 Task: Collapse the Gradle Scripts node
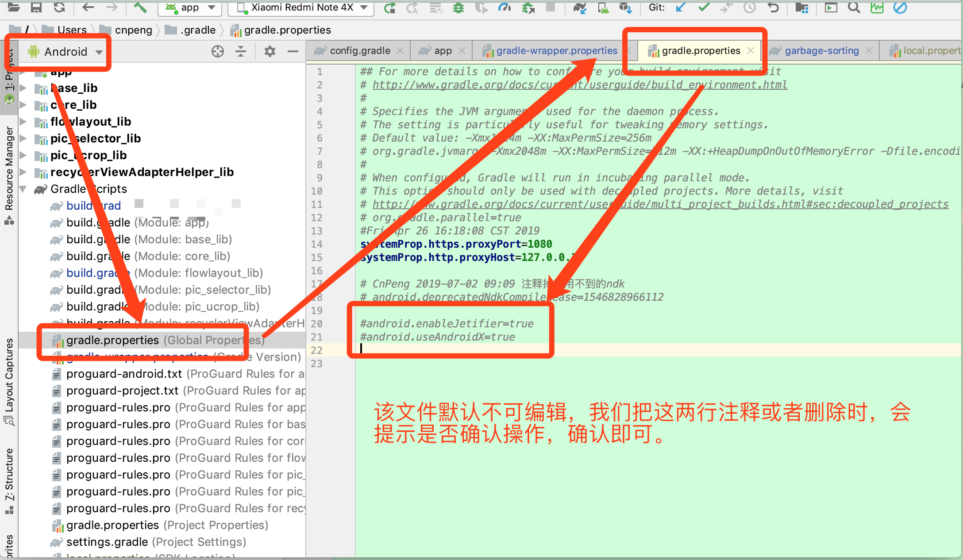point(23,189)
